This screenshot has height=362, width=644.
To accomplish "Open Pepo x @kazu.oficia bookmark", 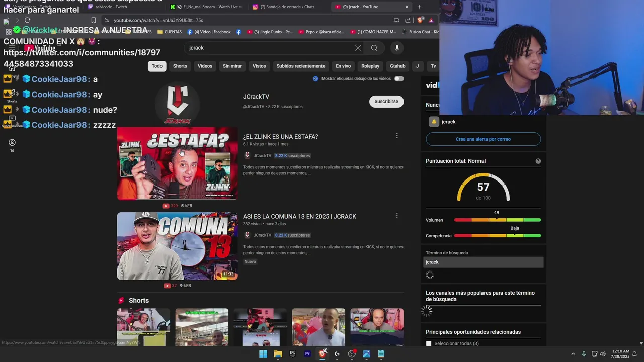I will point(321,32).
